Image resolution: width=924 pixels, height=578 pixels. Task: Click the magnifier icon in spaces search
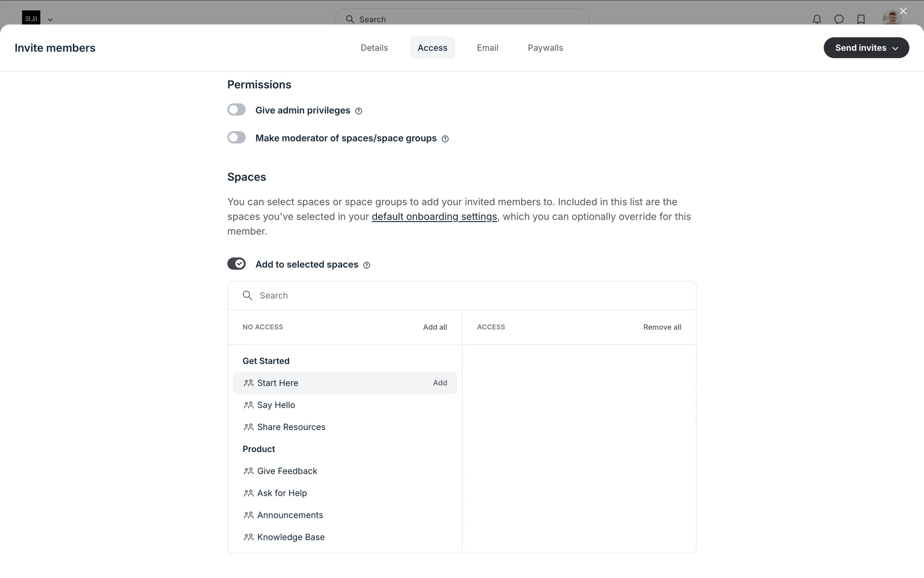click(x=247, y=295)
